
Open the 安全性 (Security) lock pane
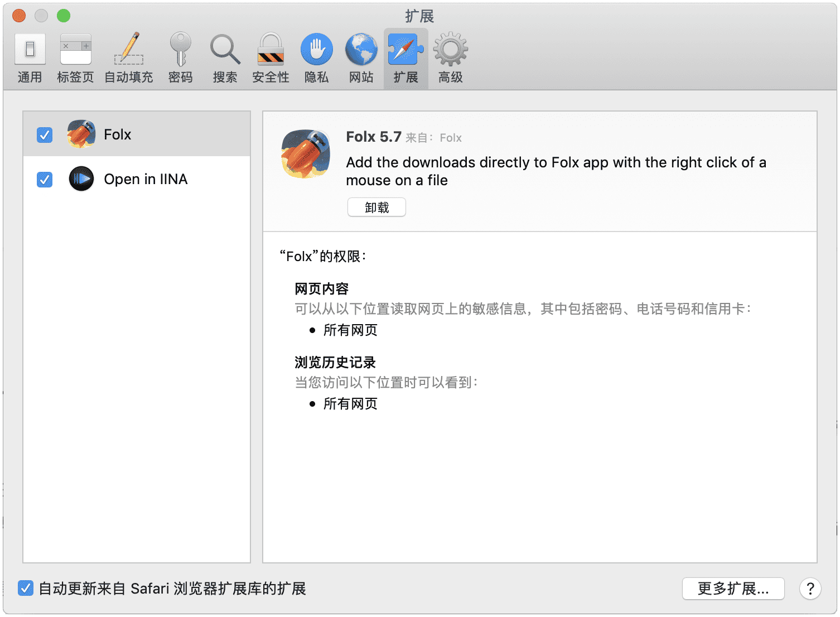[x=271, y=59]
